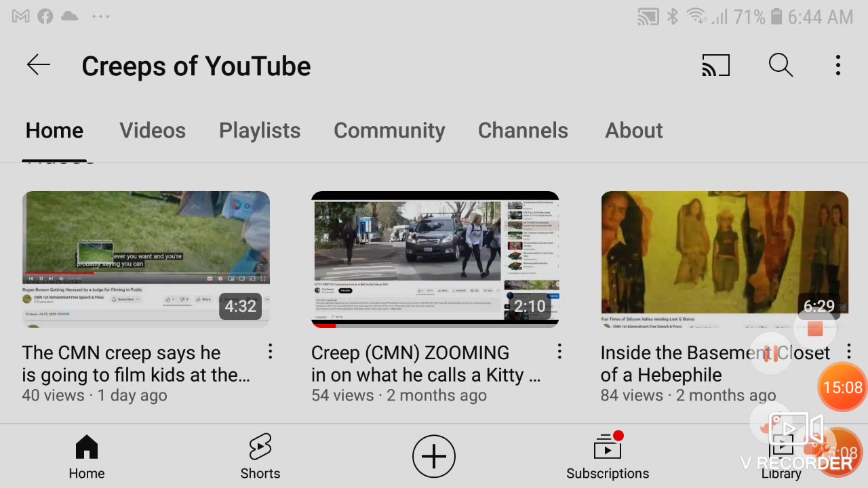Viewport: 868px width, 488px height.
Task: Tap "40 views · 1 day ago" text
Action: [x=94, y=395]
